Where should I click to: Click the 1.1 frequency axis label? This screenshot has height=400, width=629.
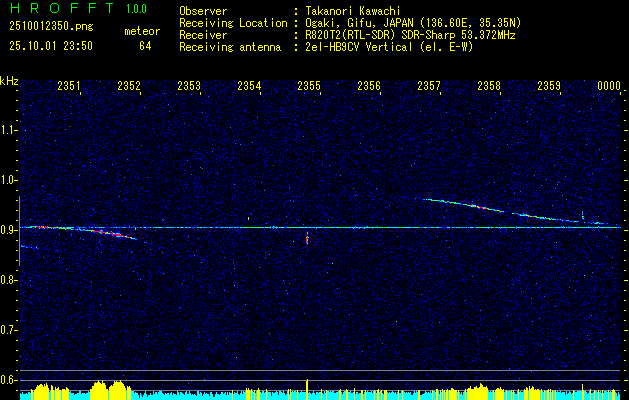click(9, 130)
